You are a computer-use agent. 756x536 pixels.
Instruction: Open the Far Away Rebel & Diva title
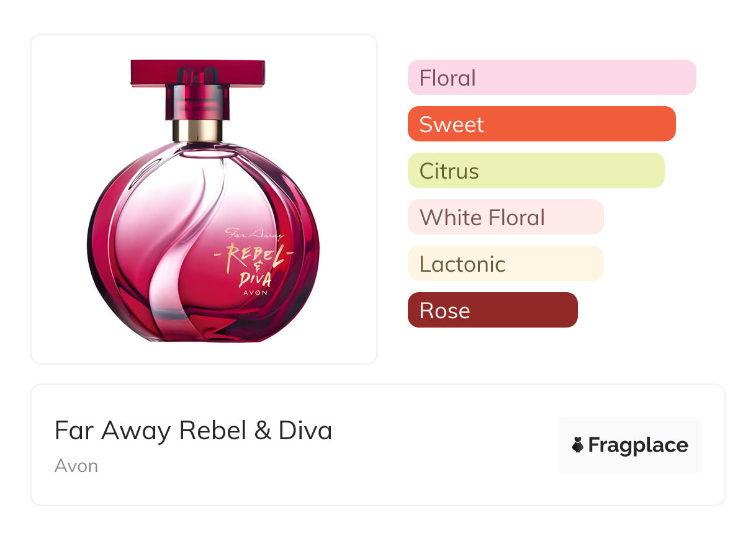(193, 431)
